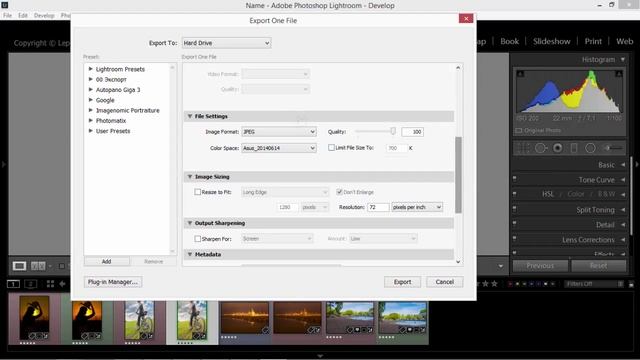Expand the Photomatix presets folder
The image size is (640, 360).
coord(91,120)
